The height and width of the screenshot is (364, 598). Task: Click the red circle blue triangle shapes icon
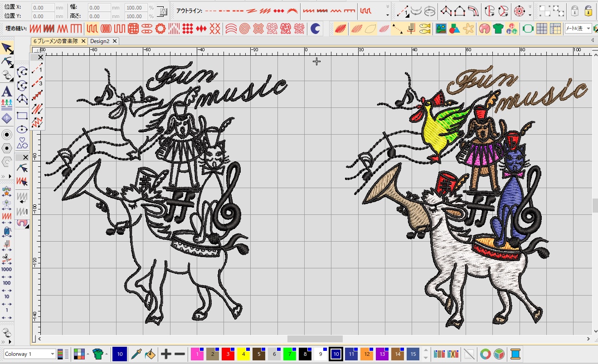(x=454, y=29)
